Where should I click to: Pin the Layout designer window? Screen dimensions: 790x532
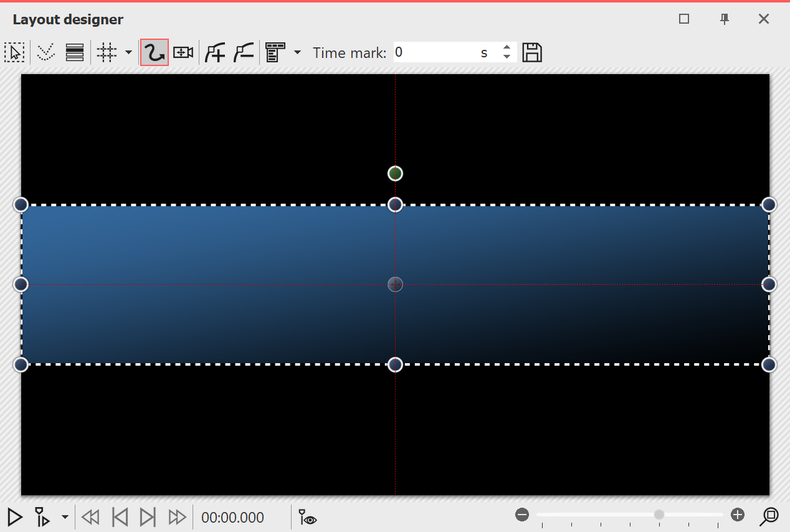(724, 19)
